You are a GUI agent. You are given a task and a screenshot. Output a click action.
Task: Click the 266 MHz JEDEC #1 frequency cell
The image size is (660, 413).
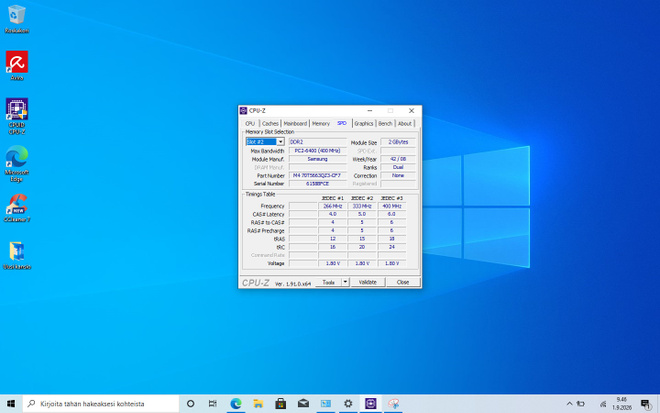coord(333,206)
